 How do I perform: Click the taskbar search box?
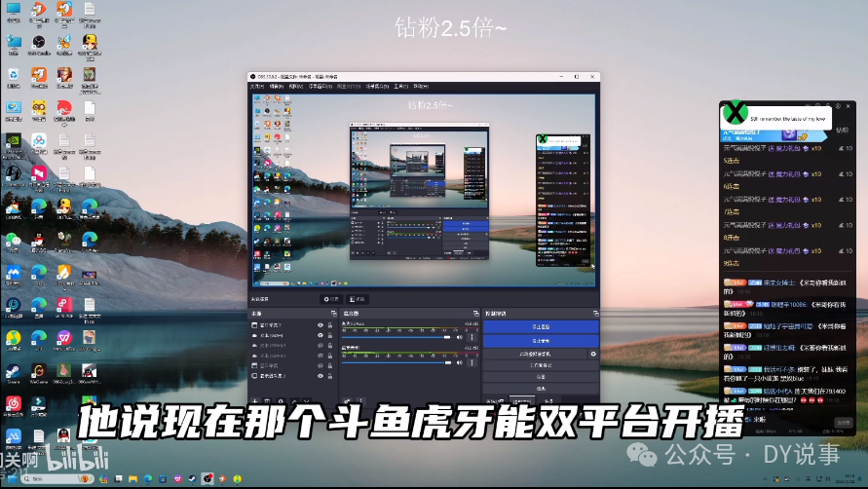click(x=57, y=478)
